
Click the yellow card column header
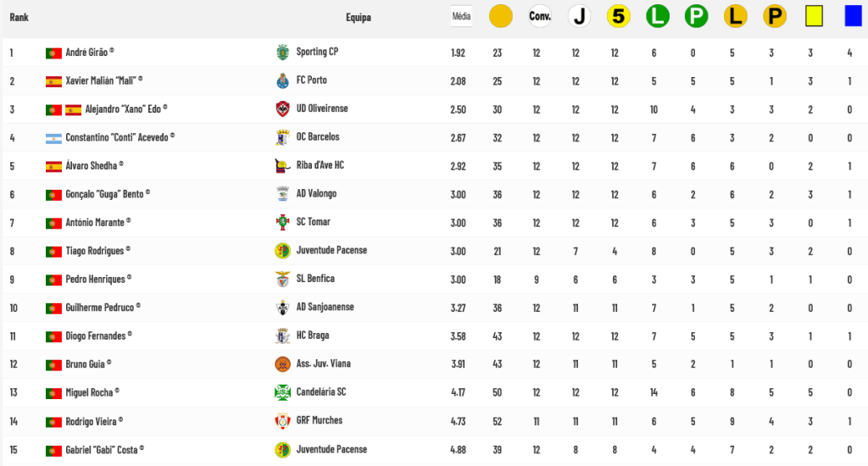click(x=814, y=16)
